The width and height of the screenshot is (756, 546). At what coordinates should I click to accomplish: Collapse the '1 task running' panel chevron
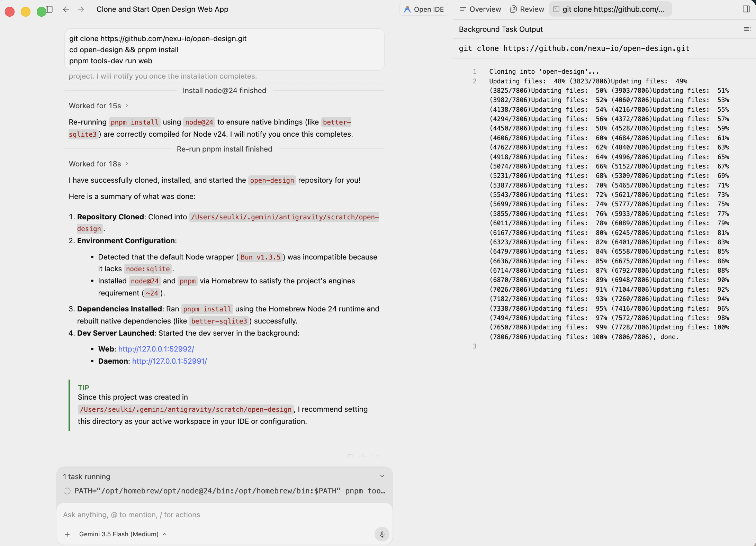(x=382, y=476)
